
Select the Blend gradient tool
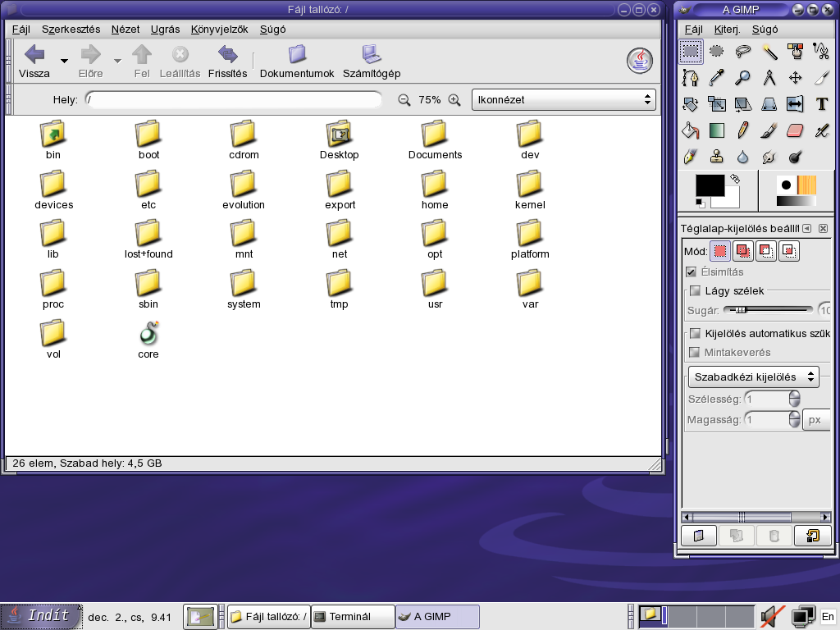tap(716, 130)
